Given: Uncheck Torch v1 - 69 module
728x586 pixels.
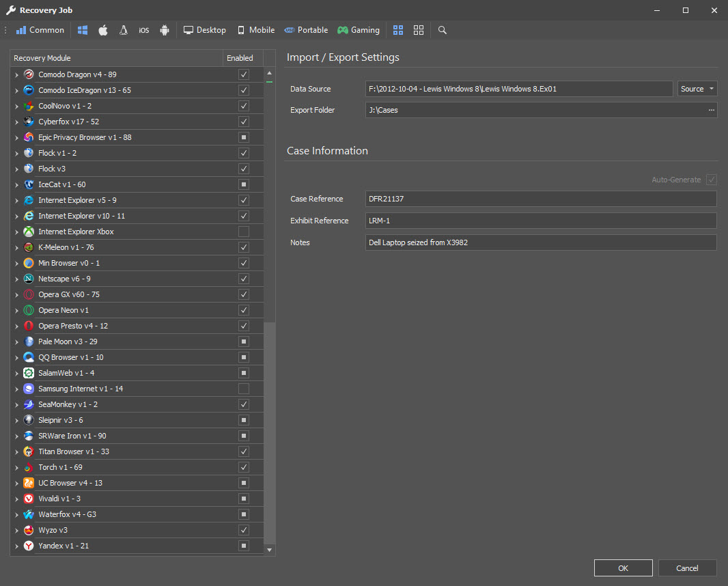Looking at the screenshot, I should 244,467.
